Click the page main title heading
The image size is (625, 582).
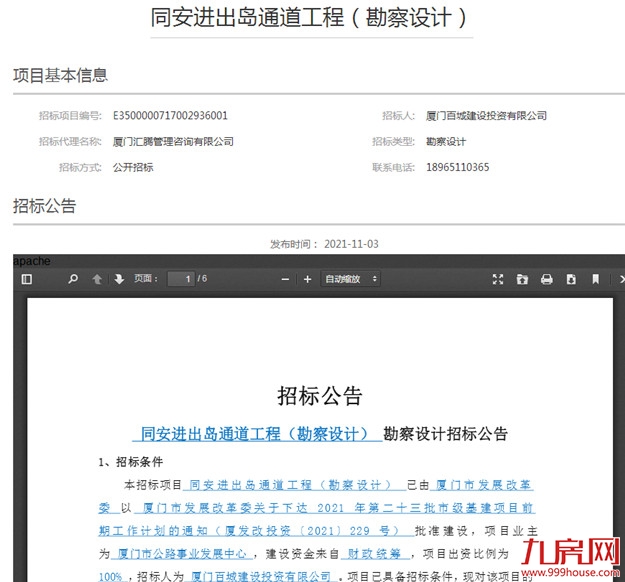(309, 18)
